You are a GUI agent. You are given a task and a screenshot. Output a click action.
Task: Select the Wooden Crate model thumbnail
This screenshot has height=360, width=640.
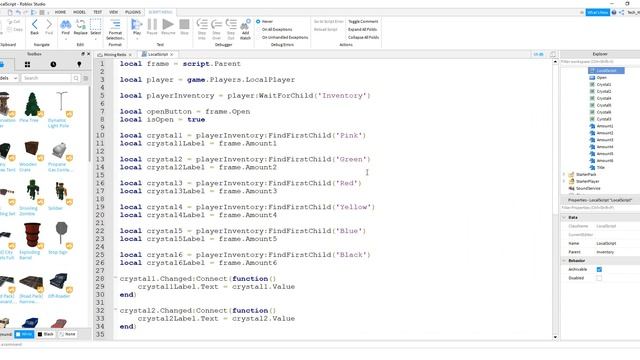31,150
